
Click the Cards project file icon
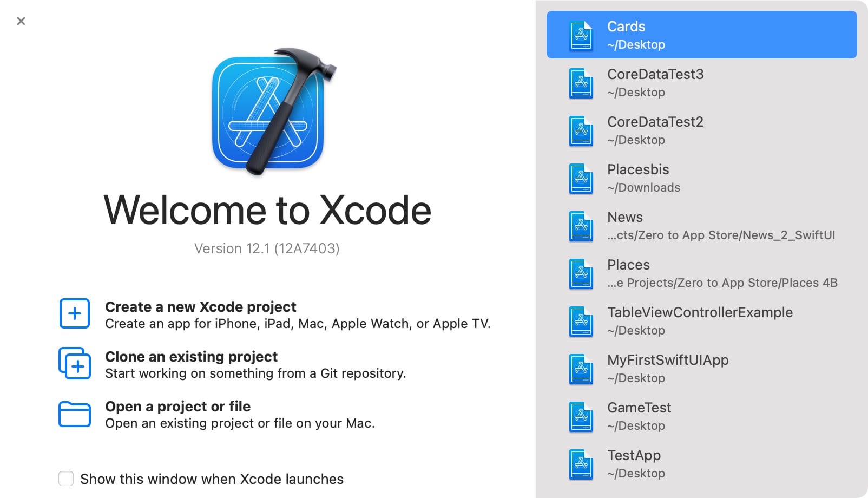(581, 35)
